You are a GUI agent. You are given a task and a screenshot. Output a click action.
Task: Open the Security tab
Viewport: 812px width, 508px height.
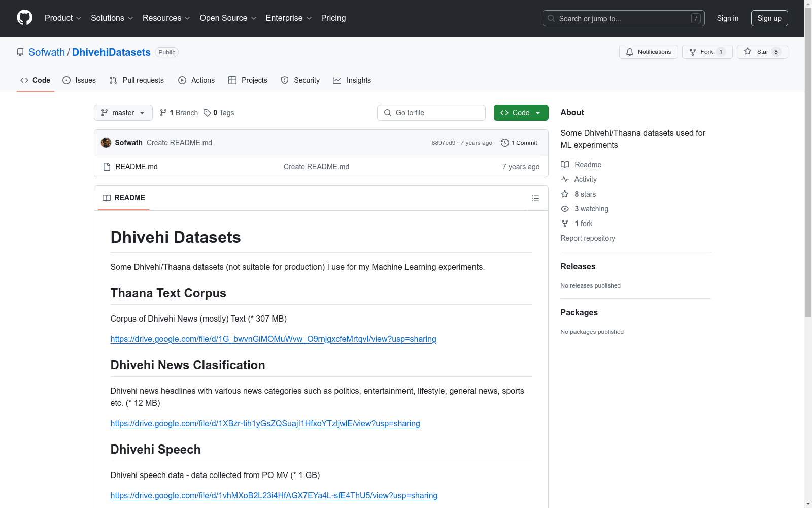coord(300,80)
